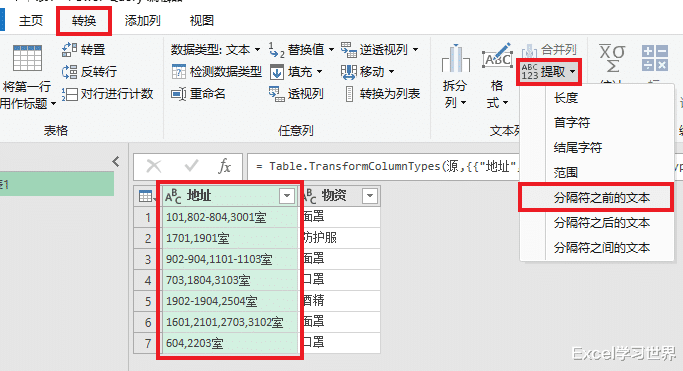Switch to the 主页 ribbon tab
683x371 pixels.
click(x=31, y=20)
